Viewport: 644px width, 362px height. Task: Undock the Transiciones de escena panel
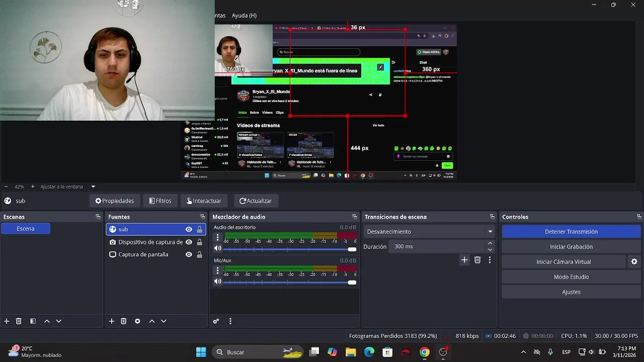click(x=492, y=217)
